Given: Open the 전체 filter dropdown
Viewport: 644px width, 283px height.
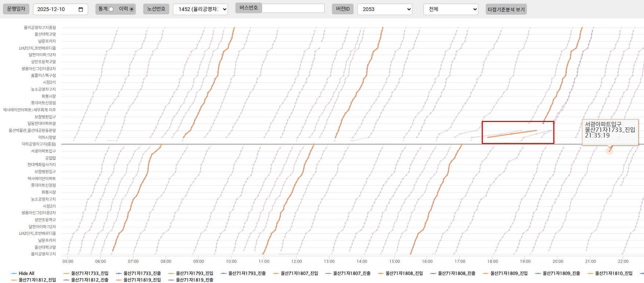Looking at the screenshot, I should [451, 9].
